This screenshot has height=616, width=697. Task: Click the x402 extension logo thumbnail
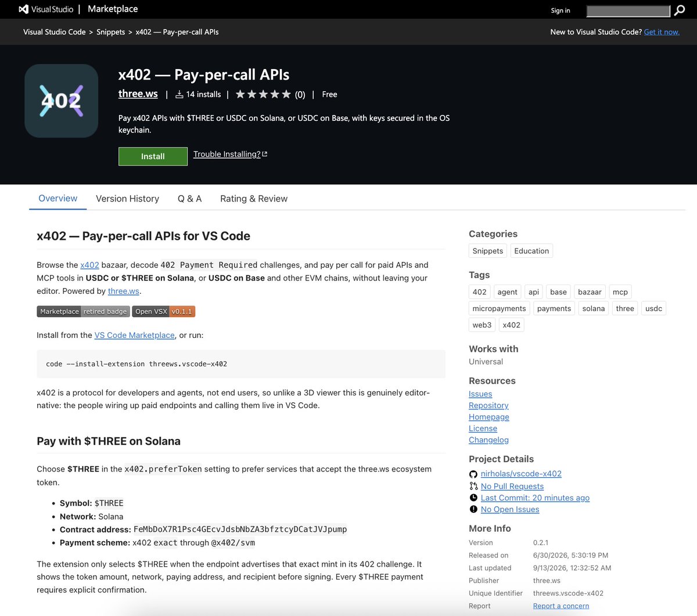tap(61, 100)
